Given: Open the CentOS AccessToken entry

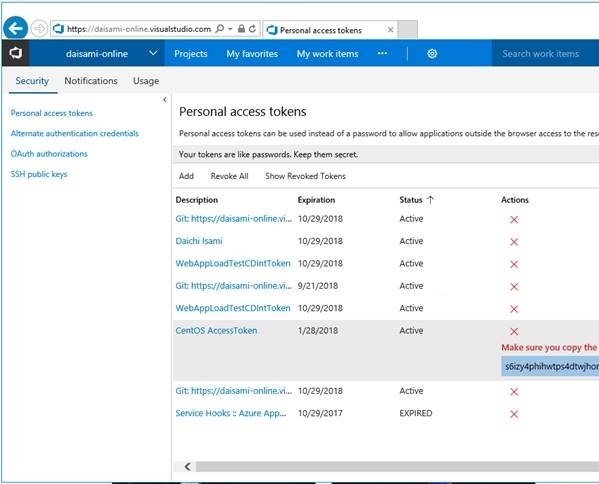Looking at the screenshot, I should click(216, 330).
